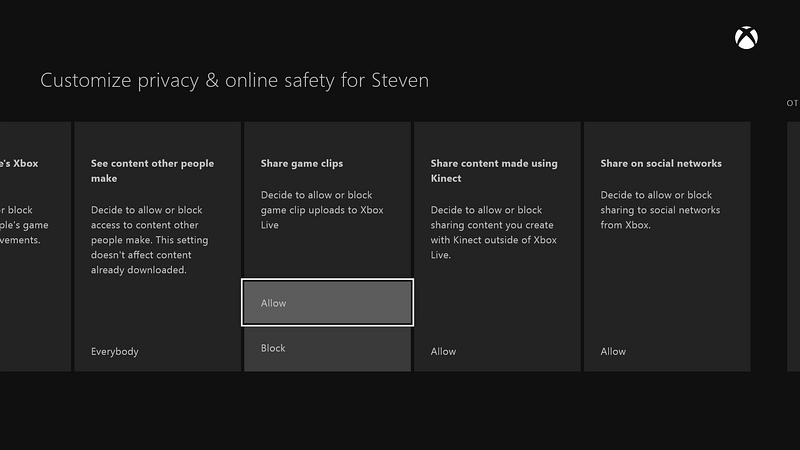Click the Xbox logo icon
Viewport: 800px width, 450px height.
pos(746,38)
